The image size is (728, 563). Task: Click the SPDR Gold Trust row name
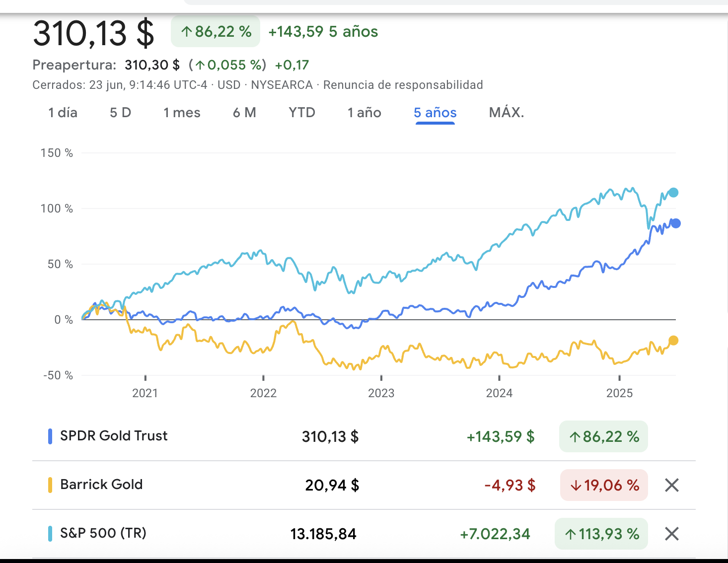coord(114,436)
